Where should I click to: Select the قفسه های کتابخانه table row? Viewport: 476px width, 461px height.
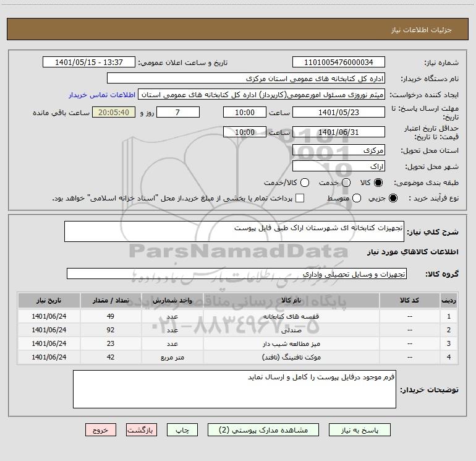(x=238, y=316)
